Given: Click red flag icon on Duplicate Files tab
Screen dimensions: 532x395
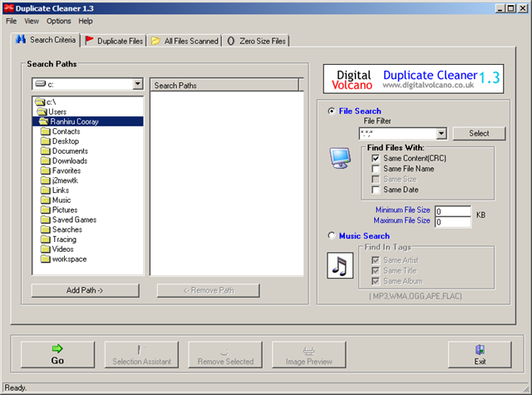Looking at the screenshot, I should point(89,40).
